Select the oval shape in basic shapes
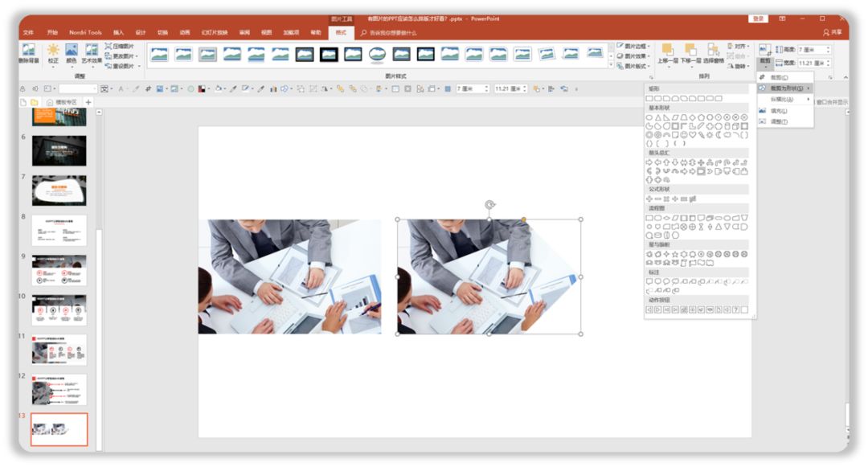868x467 pixels. (x=649, y=117)
